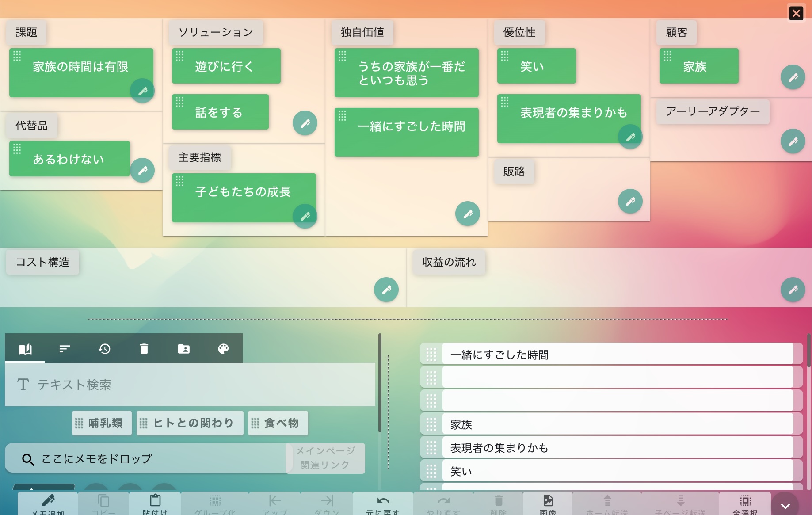Toggle the 哺乳類 filter tag
812x515 pixels.
point(101,423)
